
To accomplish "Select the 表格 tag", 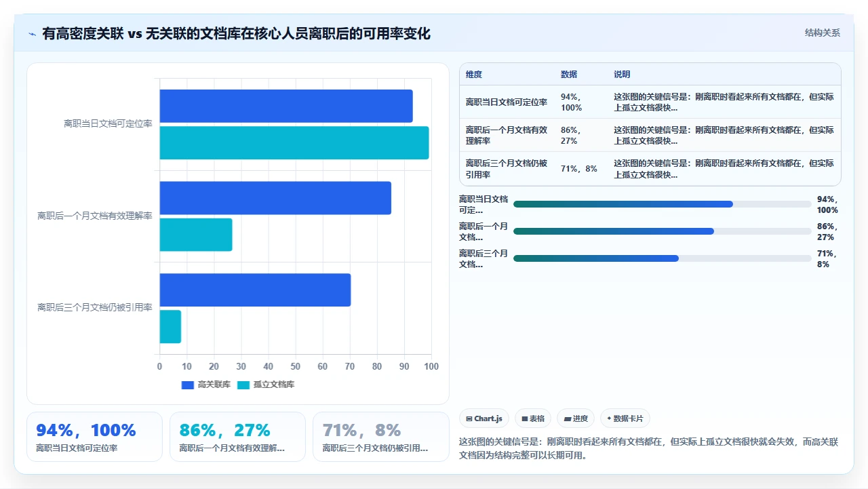I will click(533, 419).
